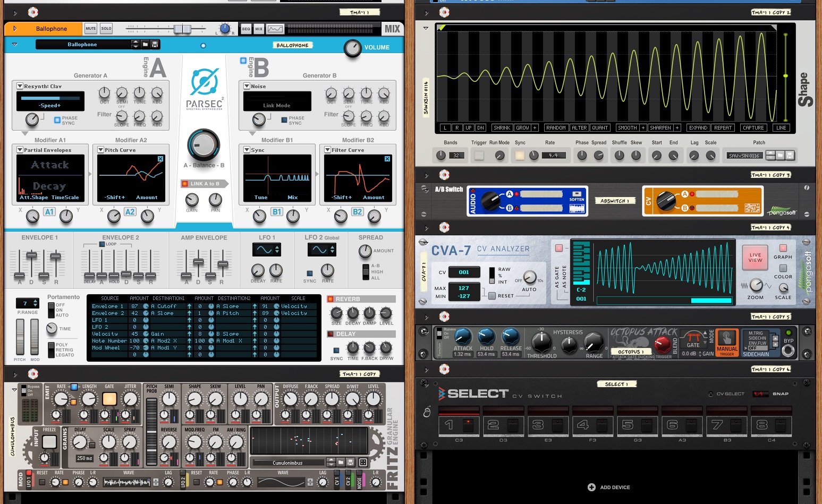
Task: Click the Pongasoft logo on A/B Switch
Action: point(782,210)
